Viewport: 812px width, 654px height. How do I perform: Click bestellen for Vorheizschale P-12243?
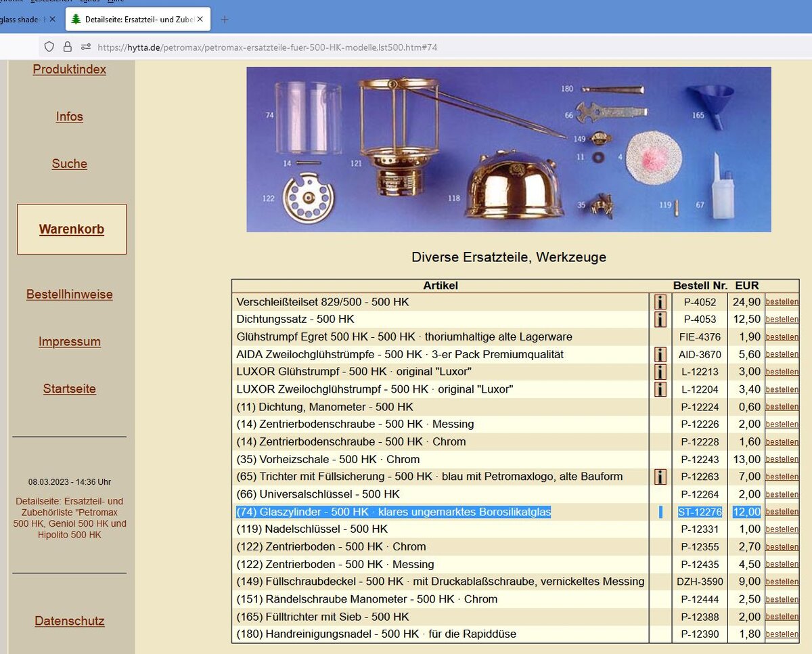click(782, 459)
